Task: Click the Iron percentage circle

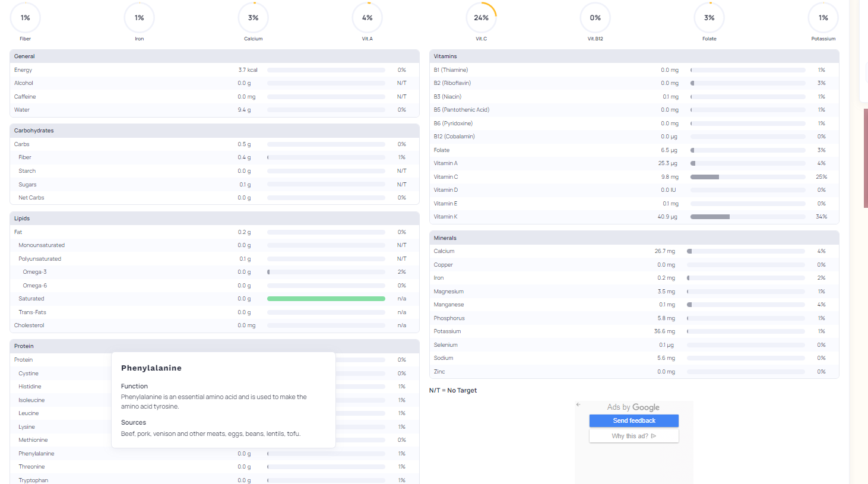Action: tap(140, 18)
